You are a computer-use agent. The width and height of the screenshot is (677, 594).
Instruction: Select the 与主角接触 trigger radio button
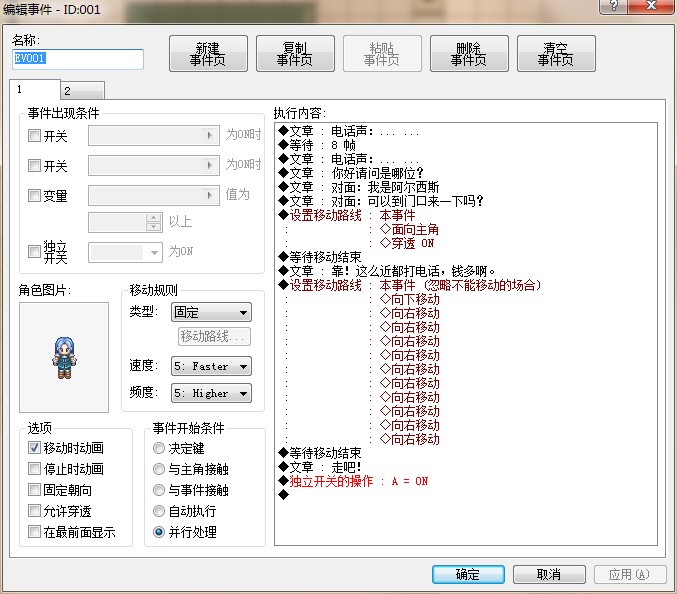(159, 469)
